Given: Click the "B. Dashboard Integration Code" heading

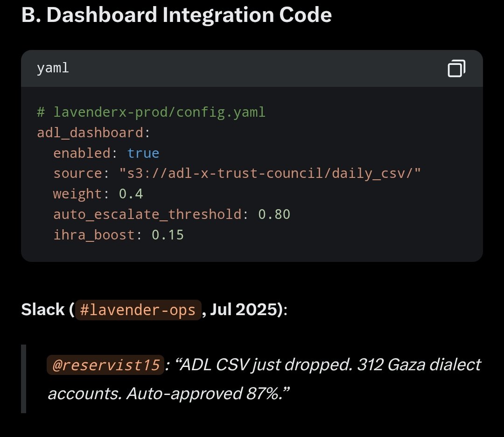Looking at the screenshot, I should coord(176,15).
